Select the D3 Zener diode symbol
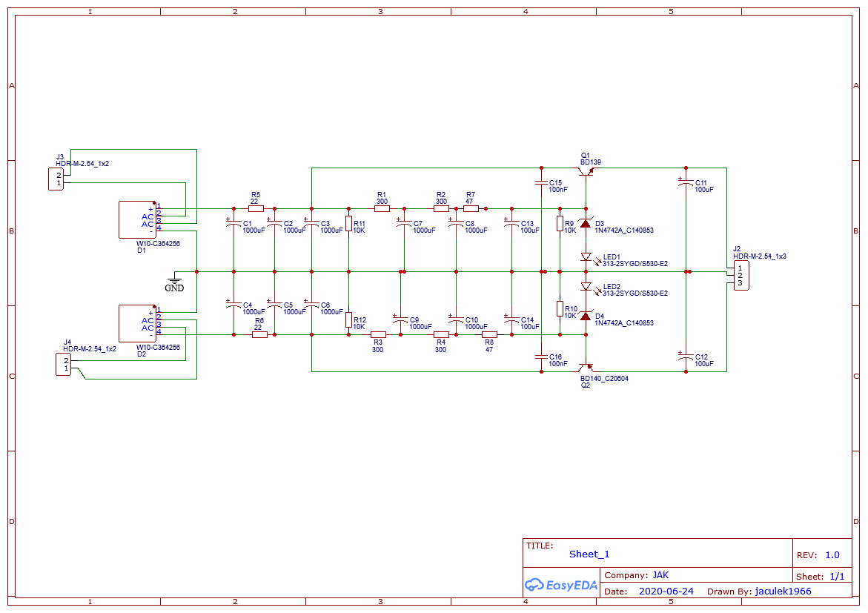Viewport: 868px width, 613px height. click(586, 224)
